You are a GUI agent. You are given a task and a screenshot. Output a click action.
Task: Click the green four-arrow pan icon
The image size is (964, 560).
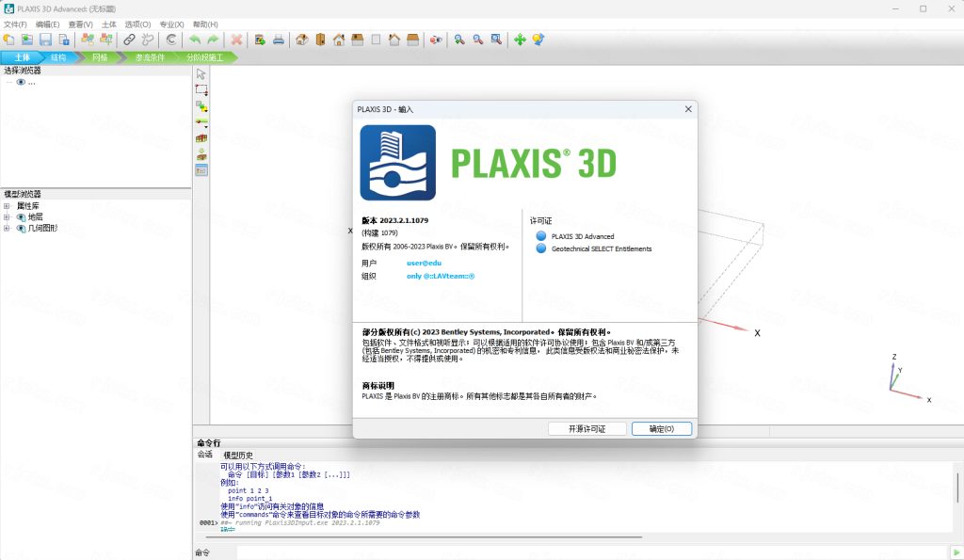(520, 40)
